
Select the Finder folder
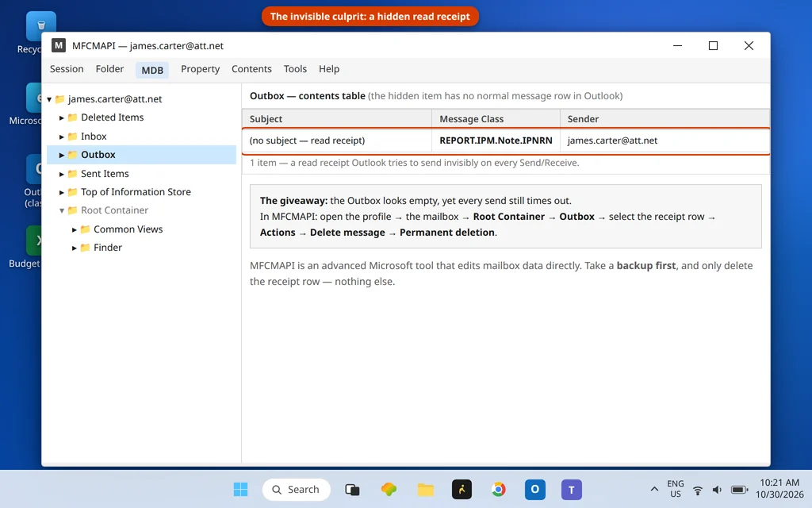108,248
